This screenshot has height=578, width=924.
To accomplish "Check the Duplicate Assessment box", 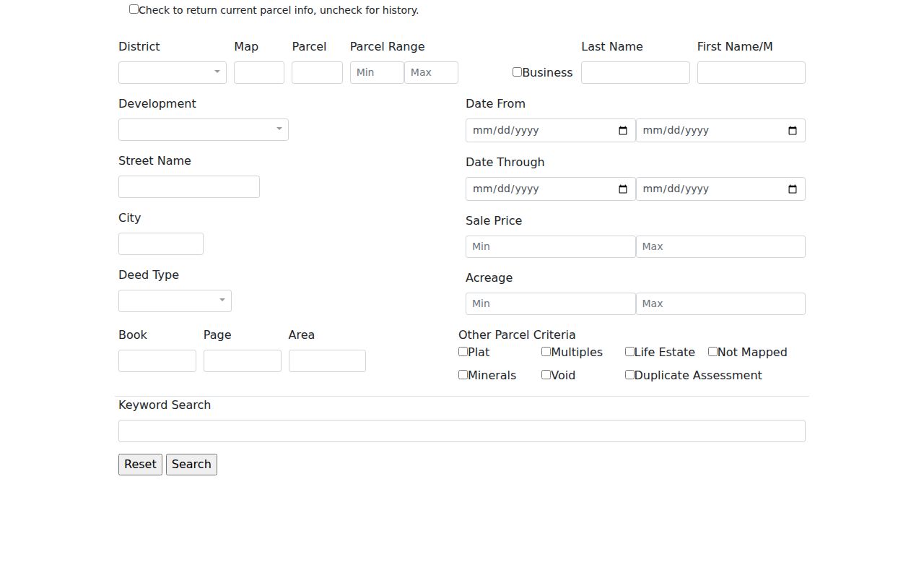I will (629, 375).
